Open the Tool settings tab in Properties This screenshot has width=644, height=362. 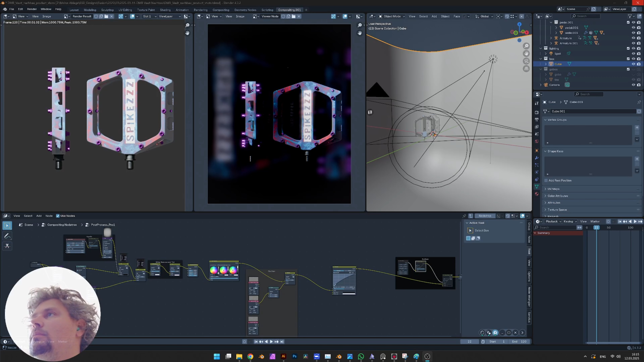(537, 103)
